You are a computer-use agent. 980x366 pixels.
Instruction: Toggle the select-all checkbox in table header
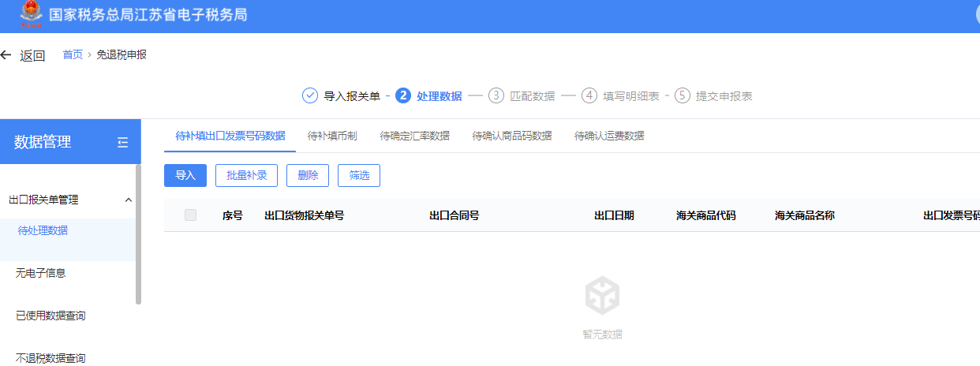click(x=190, y=215)
